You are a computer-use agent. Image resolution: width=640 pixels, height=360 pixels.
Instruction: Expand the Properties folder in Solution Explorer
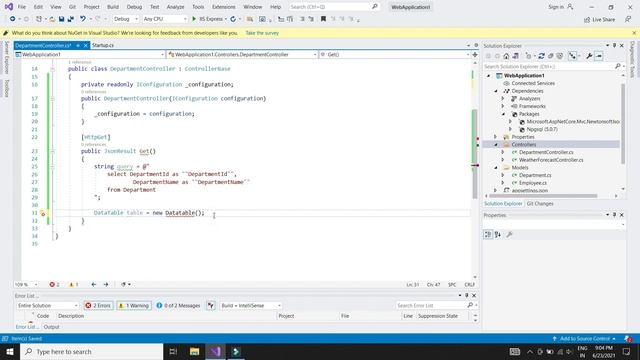[496, 137]
